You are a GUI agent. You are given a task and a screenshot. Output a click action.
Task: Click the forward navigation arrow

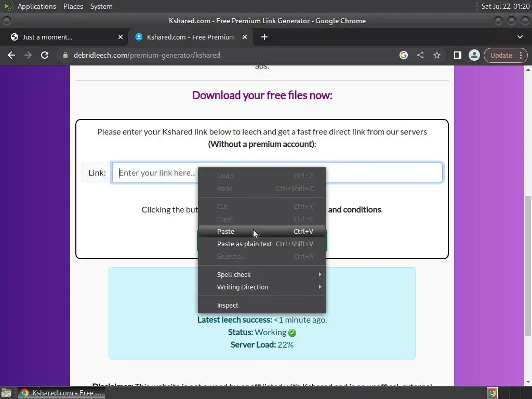28,55
